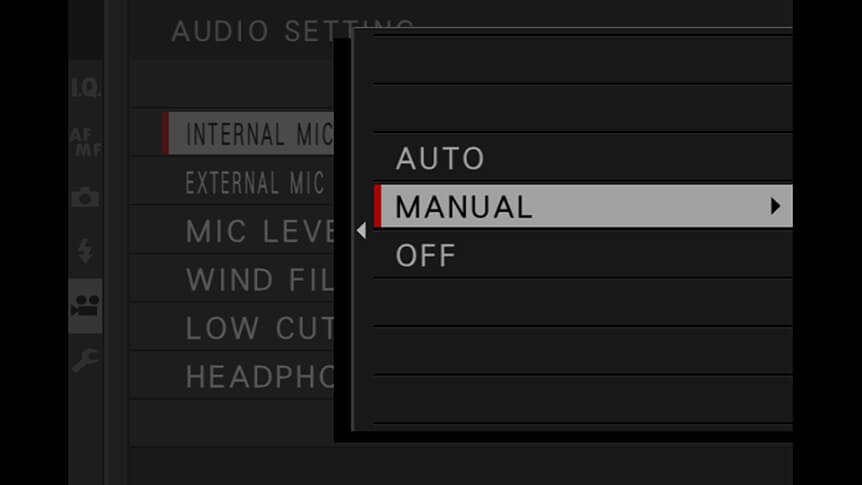This screenshot has height=485, width=862.
Task: Choose the MANUAL option
Action: click(x=583, y=206)
